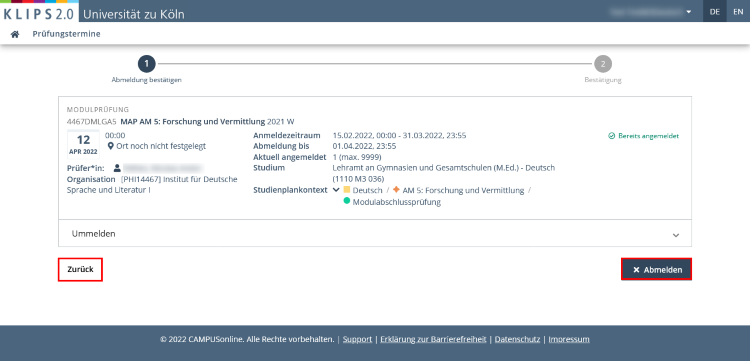Viewport: 750px width, 361px height.
Task: Click the 2022 CAMPUSonline copyright text
Action: [x=247, y=339]
